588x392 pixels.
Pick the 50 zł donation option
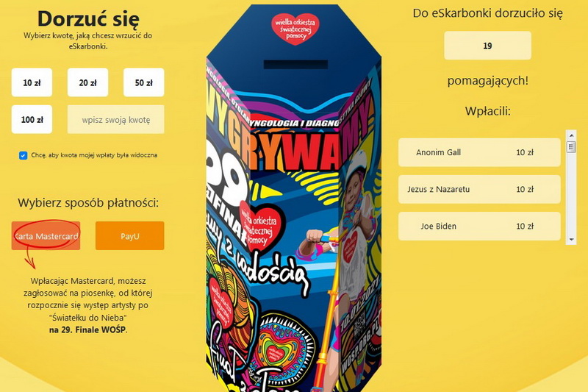pyautogui.click(x=143, y=82)
